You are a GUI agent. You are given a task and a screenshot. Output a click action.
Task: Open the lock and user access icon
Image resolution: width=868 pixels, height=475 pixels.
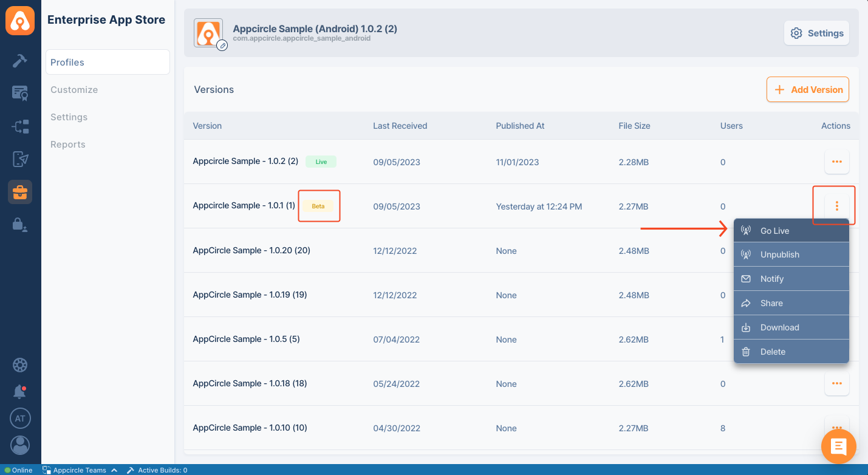click(x=20, y=224)
